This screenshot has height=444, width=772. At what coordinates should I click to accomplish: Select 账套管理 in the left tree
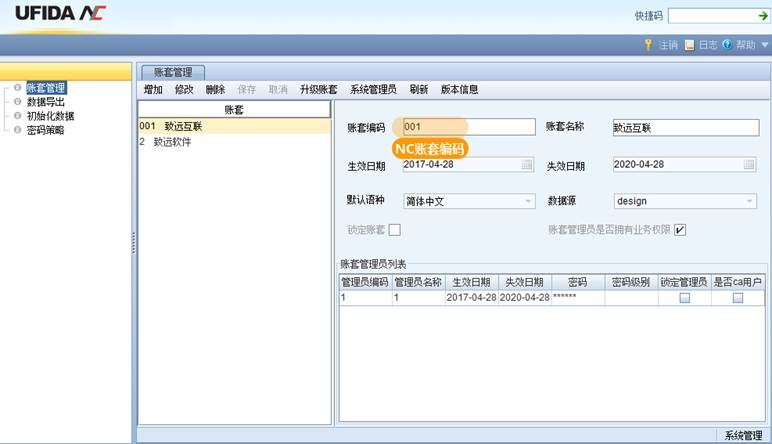(46, 88)
